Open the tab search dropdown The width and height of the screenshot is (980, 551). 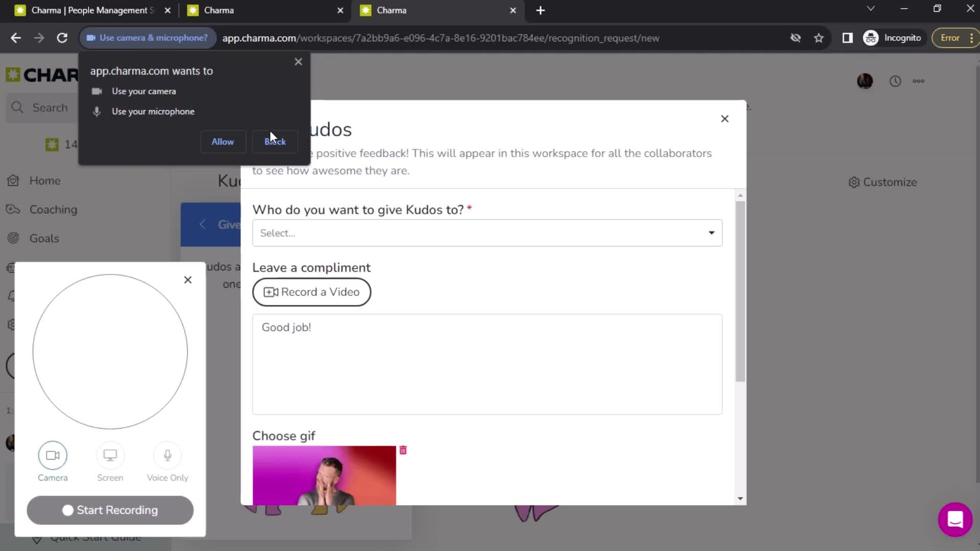871,9
